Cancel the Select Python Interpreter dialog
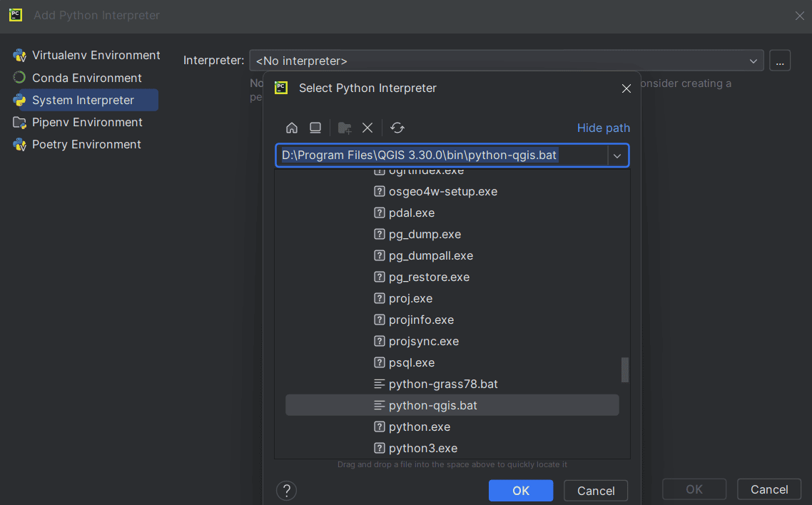The height and width of the screenshot is (505, 812). pyautogui.click(x=596, y=491)
